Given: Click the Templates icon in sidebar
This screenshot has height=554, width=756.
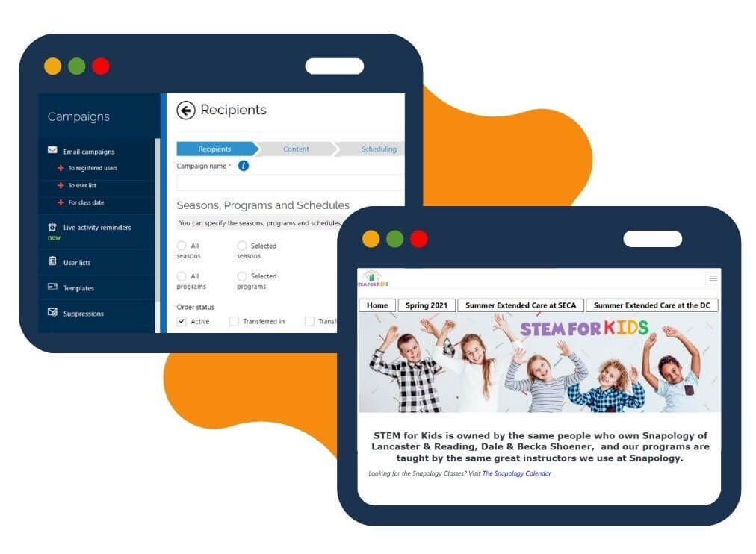Looking at the screenshot, I should click(x=52, y=287).
